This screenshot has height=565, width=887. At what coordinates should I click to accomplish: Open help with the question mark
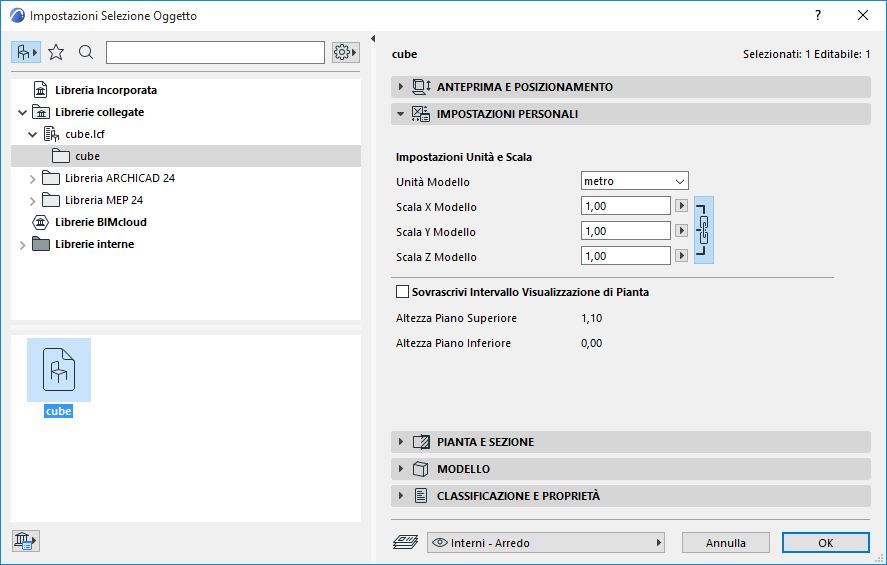click(x=818, y=15)
